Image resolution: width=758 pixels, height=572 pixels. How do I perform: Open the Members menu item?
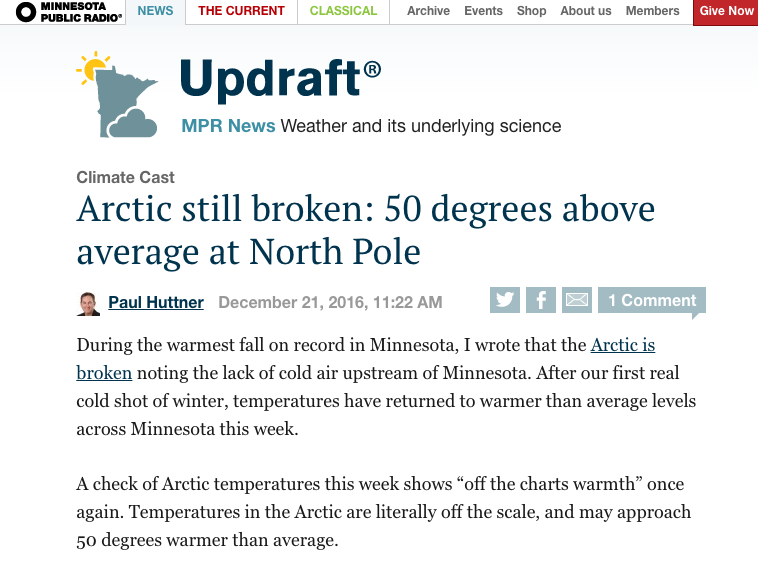click(x=653, y=11)
